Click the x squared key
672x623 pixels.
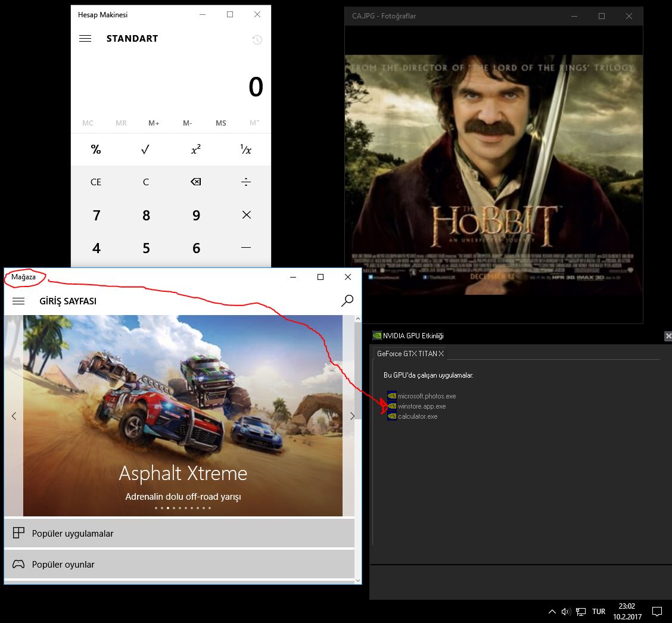pos(196,149)
